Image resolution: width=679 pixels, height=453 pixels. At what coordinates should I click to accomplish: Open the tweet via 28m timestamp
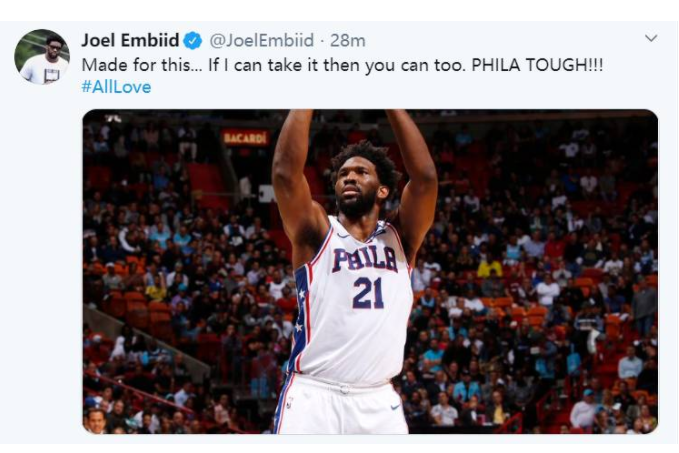[x=348, y=41]
